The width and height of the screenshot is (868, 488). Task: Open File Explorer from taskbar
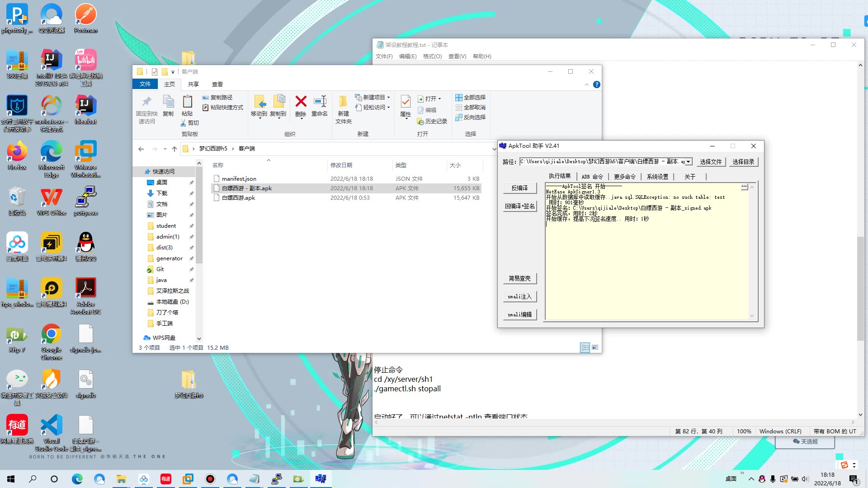click(x=122, y=479)
